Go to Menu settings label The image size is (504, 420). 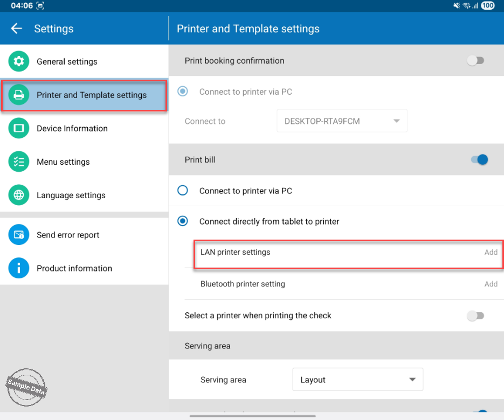(x=63, y=162)
